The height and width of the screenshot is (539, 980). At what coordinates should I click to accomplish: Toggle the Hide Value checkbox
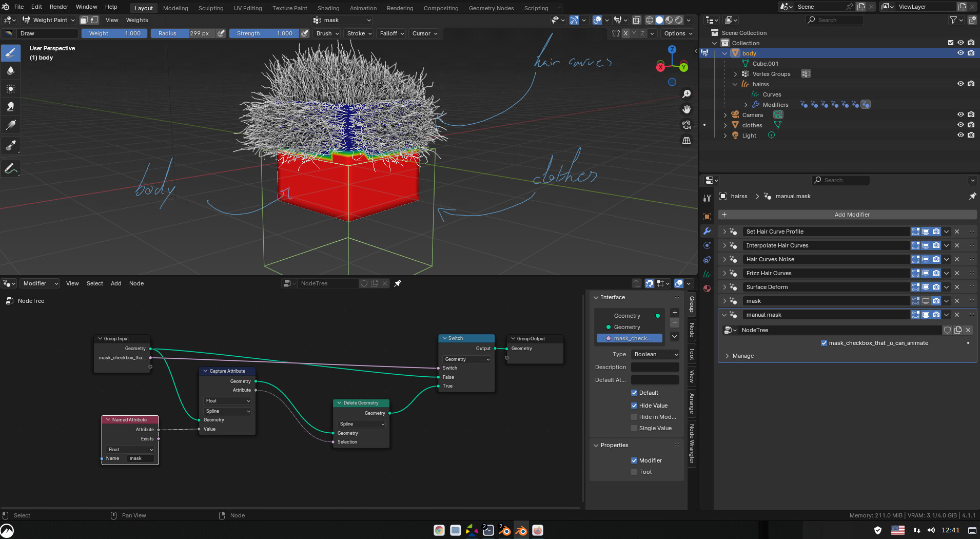click(634, 406)
